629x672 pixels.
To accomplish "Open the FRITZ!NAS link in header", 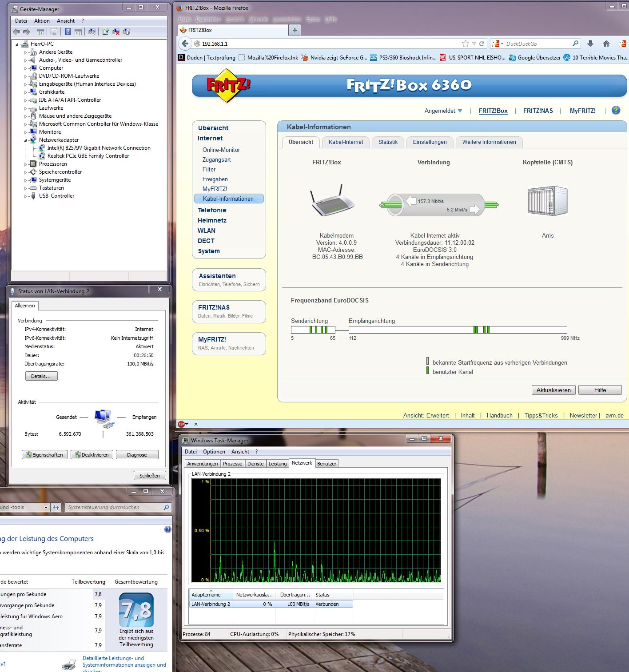I will tap(538, 111).
